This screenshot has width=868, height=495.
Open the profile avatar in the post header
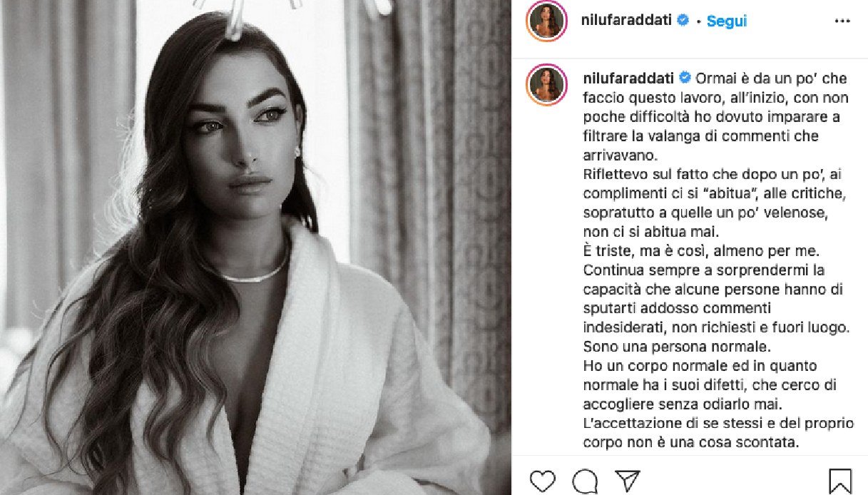tap(546, 21)
